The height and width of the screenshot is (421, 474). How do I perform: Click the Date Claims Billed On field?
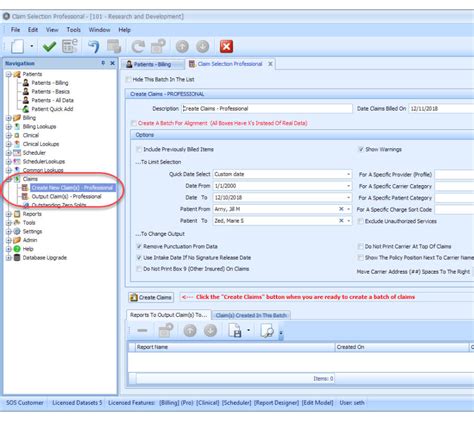tap(442, 109)
